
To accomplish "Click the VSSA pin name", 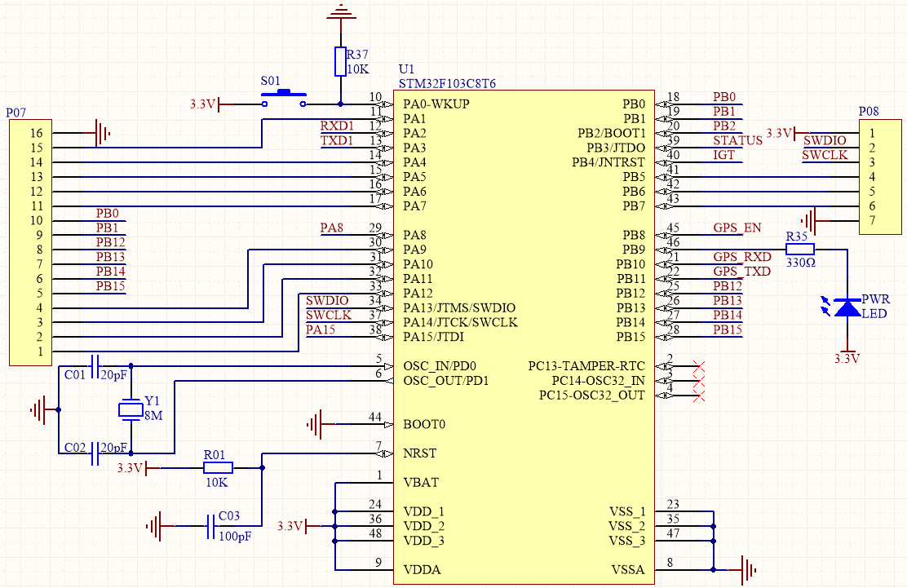I will click(627, 570).
